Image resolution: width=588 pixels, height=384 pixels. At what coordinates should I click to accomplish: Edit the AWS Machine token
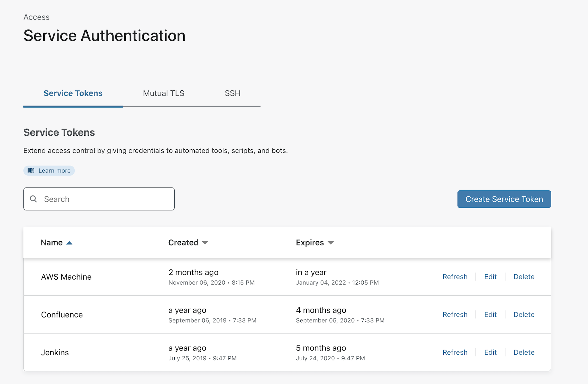490,276
